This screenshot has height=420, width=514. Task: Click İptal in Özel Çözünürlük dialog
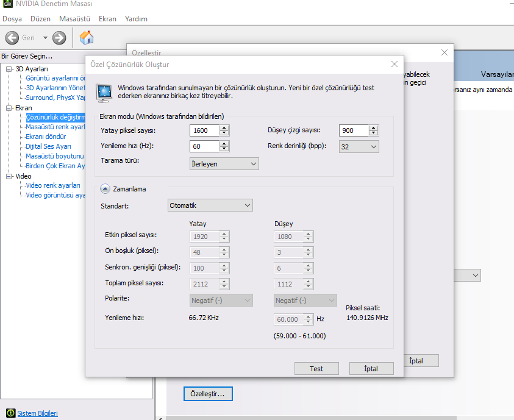[371, 369]
